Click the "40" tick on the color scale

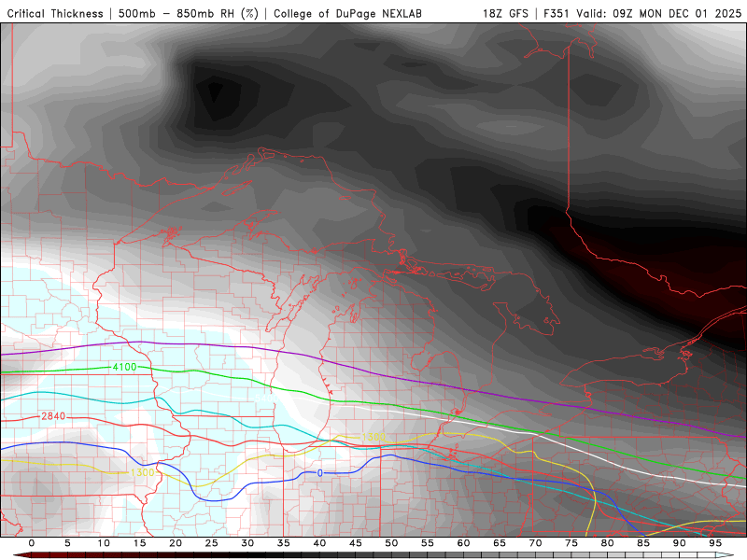319,543
